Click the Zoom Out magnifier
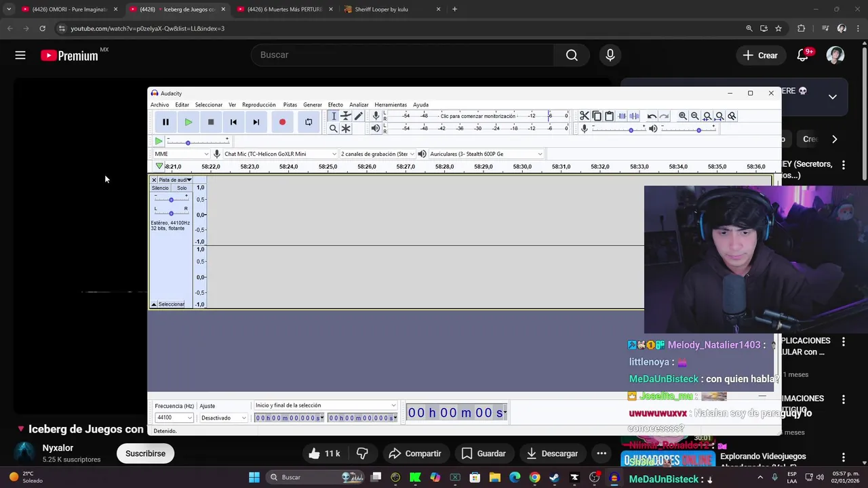The image size is (868, 488). (x=695, y=116)
